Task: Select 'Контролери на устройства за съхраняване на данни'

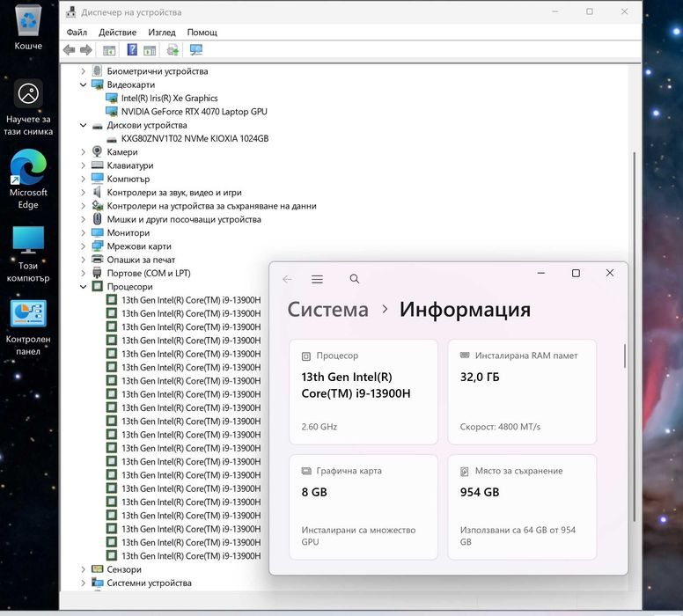Action: point(212,206)
